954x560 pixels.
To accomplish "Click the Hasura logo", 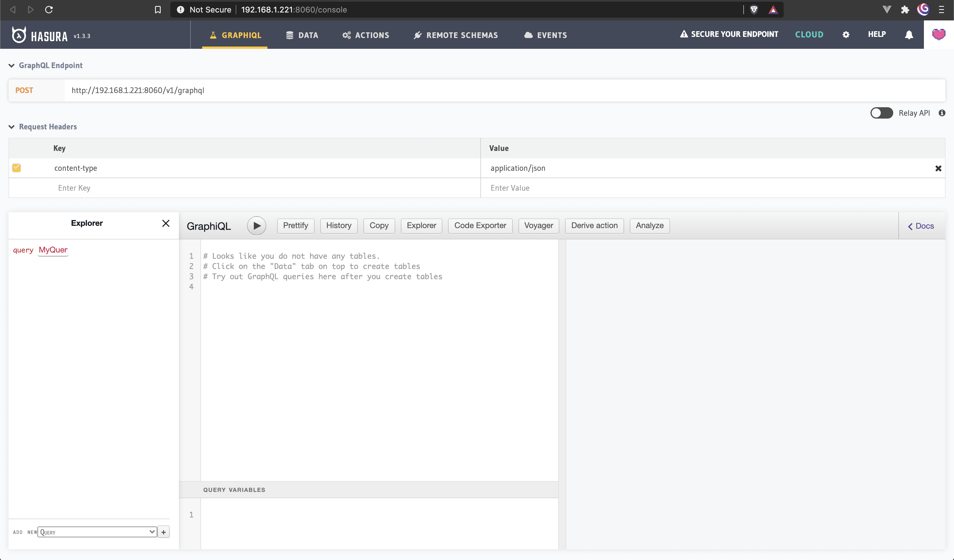I will click(39, 35).
